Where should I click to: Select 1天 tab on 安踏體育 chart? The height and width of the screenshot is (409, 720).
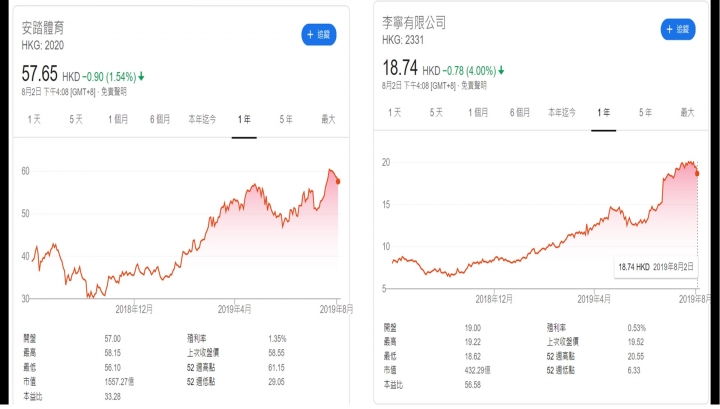point(34,120)
